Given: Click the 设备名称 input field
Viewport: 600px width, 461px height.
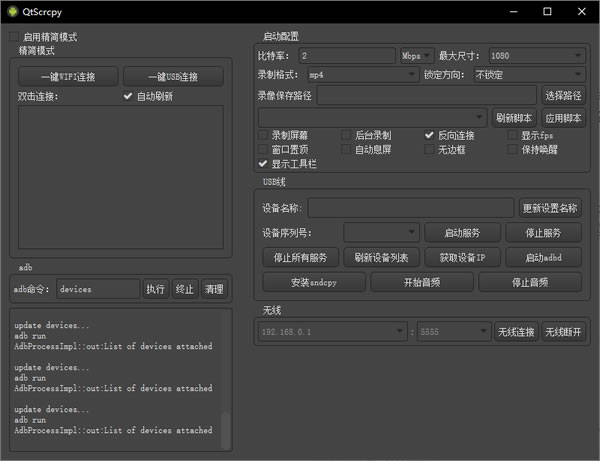Looking at the screenshot, I should [x=411, y=208].
